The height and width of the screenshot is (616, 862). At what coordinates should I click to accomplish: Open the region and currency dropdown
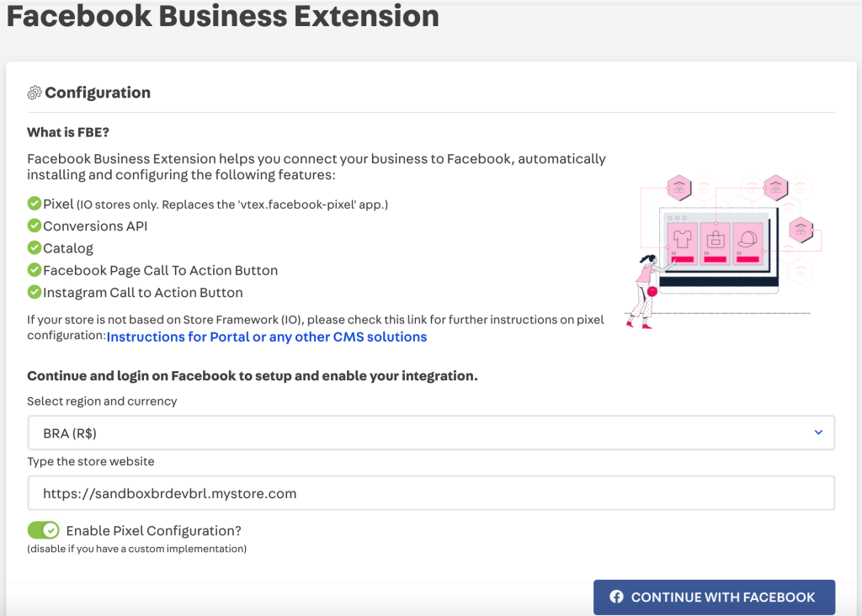coord(431,433)
